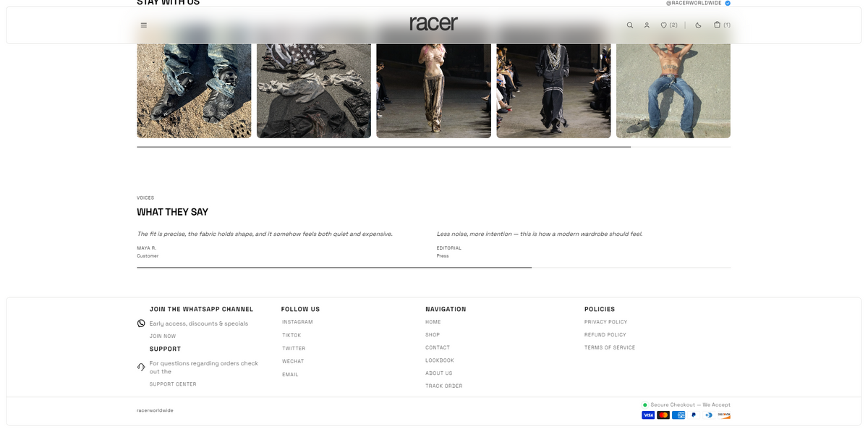Open the Twitter footer link
Image resolution: width=868 pixels, height=432 pixels.
tap(294, 349)
